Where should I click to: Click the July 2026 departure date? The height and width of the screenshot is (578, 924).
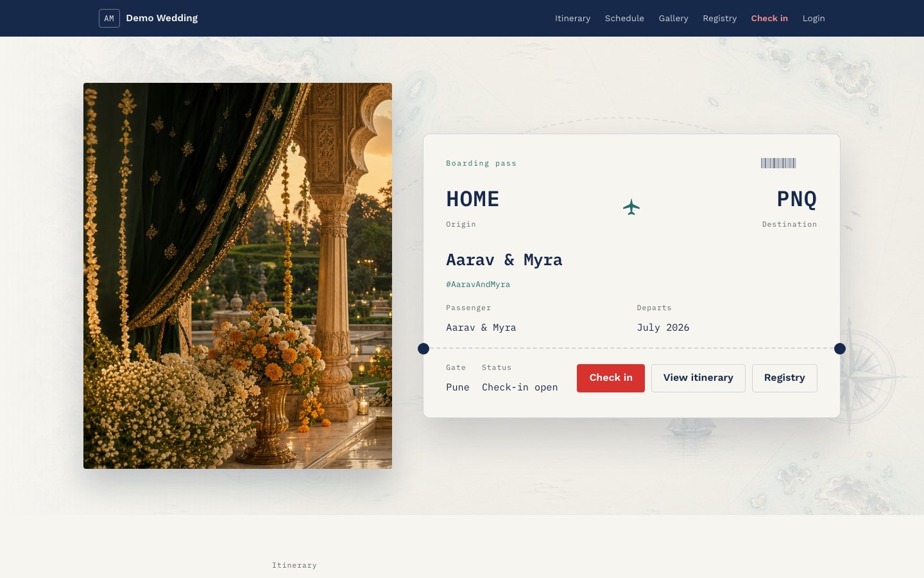point(663,328)
